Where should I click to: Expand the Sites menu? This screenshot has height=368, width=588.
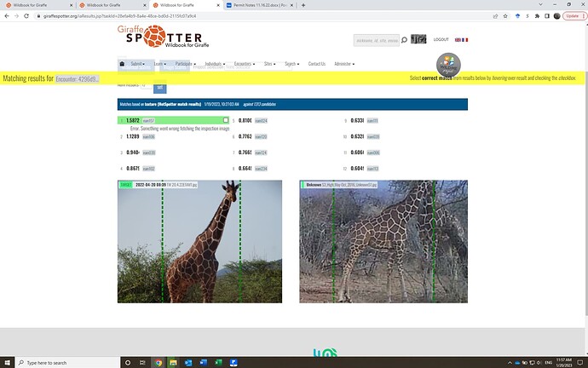pyautogui.click(x=269, y=64)
